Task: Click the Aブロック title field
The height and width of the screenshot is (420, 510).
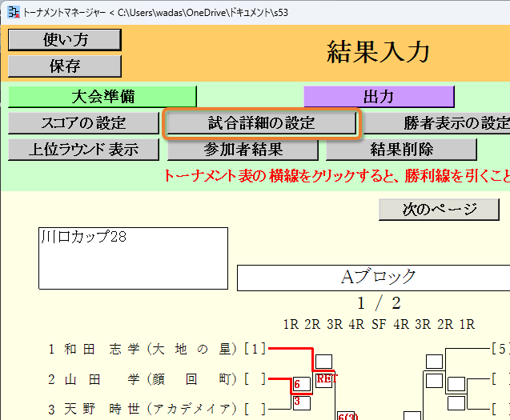Action: pos(373,278)
